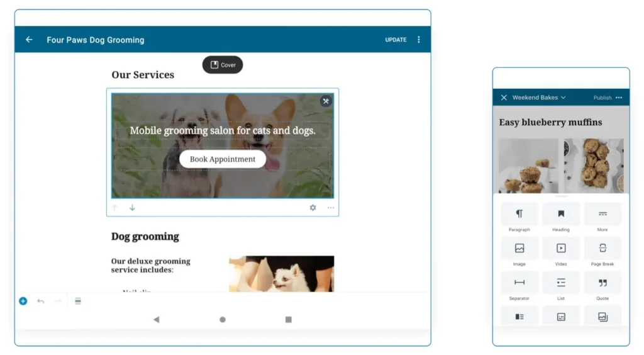Tap the middle block icon in bottom row
Image resolution: width=644 pixels, height=355 pixels.
click(560, 317)
